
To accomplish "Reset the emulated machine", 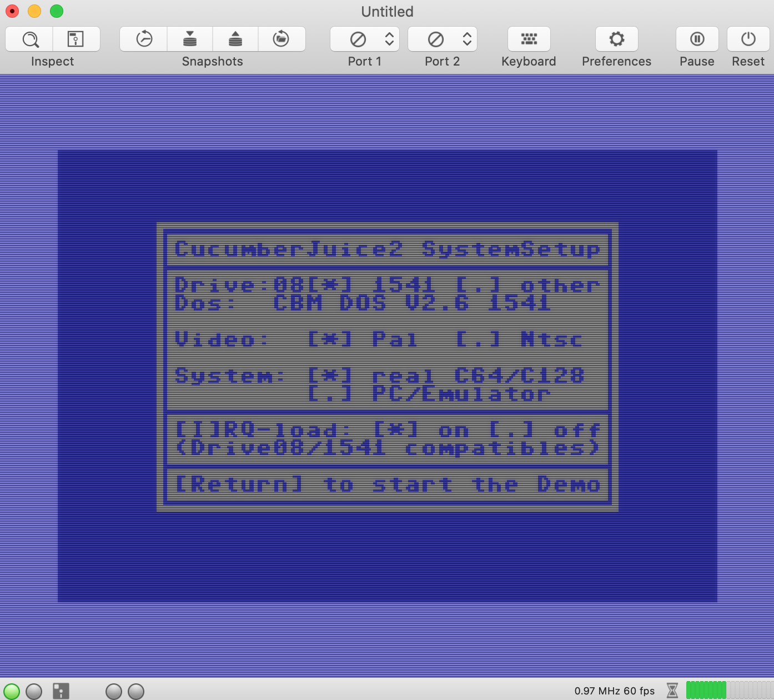I will click(748, 39).
